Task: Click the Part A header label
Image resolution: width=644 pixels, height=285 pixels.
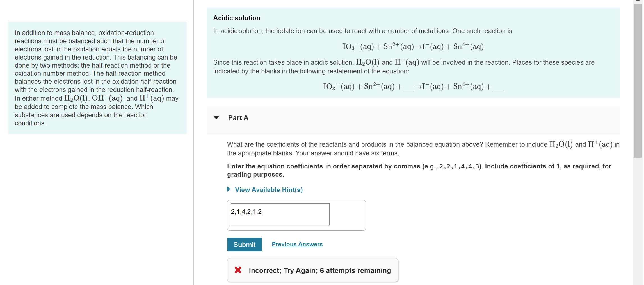Action: click(237, 118)
